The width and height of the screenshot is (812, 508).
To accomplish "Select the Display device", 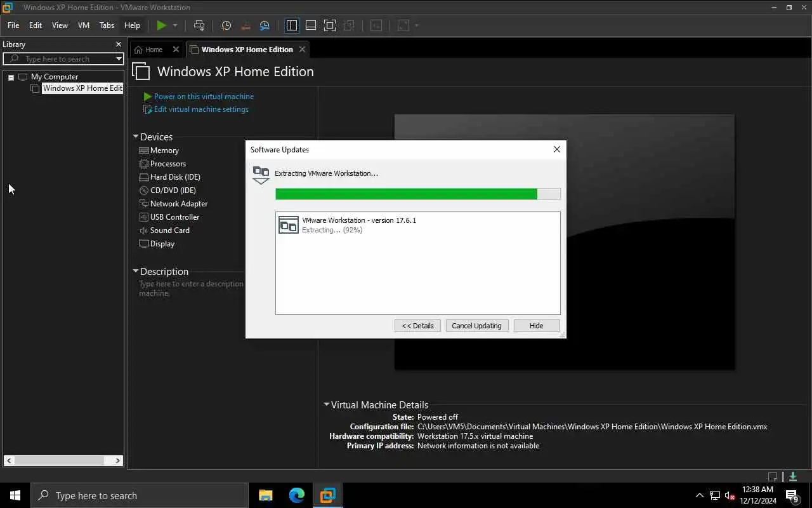I will click(162, 244).
